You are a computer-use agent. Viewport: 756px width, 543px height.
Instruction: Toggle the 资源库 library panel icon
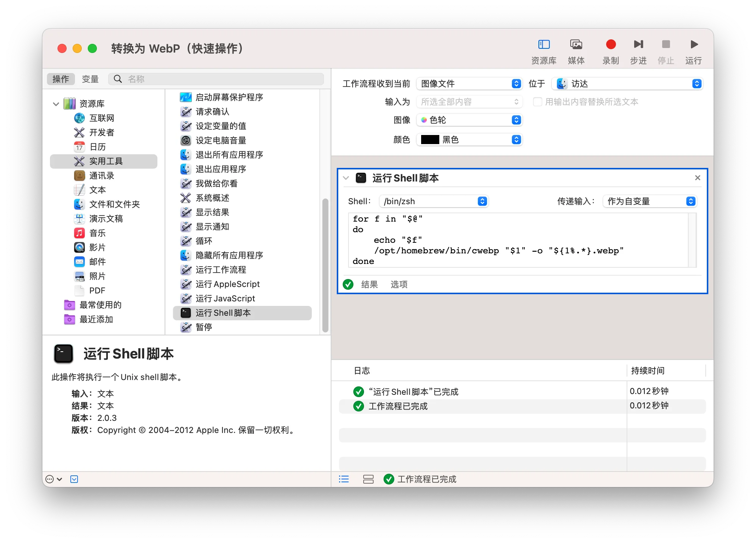(x=544, y=45)
